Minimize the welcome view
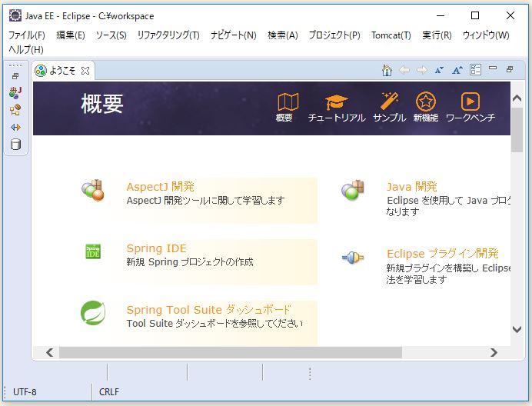Screen dimensions: 532x406 point(493,68)
